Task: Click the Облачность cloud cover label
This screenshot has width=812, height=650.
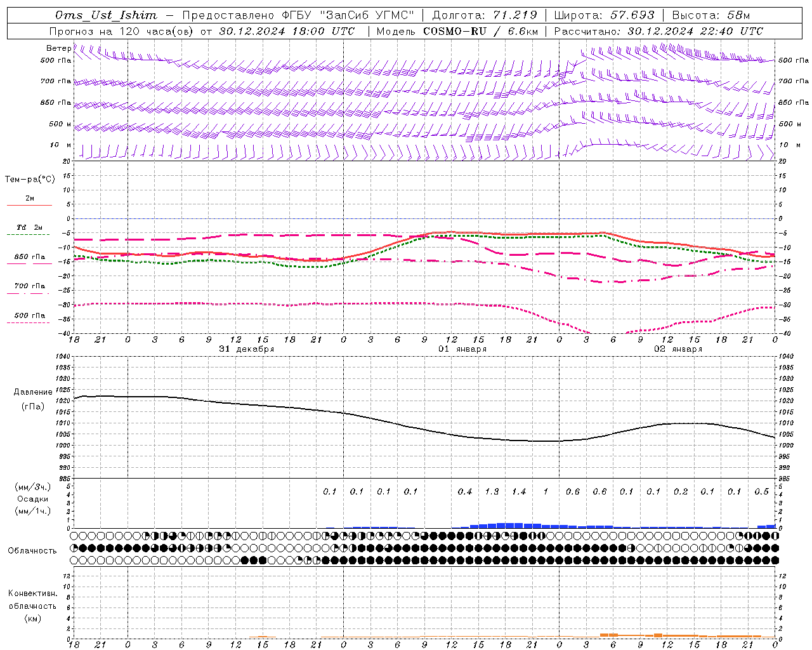Action: pyautogui.click(x=32, y=551)
